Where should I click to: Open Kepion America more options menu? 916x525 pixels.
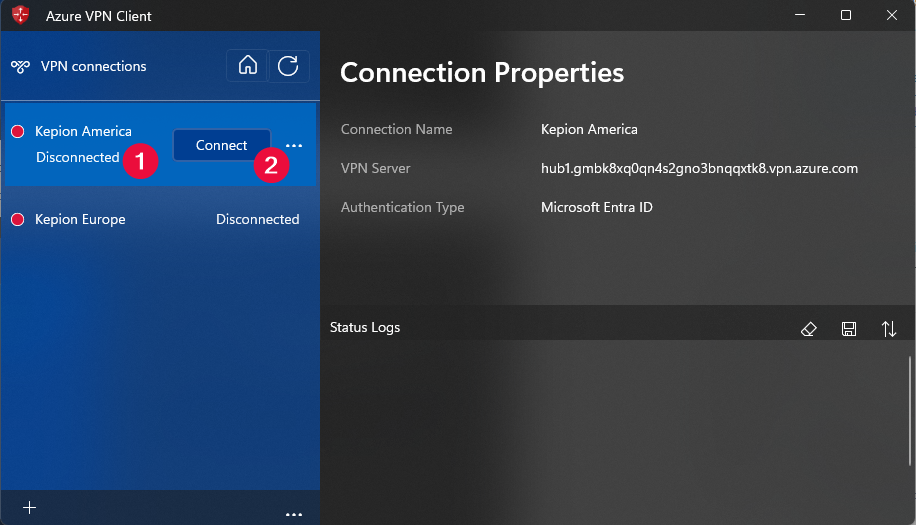click(x=294, y=146)
